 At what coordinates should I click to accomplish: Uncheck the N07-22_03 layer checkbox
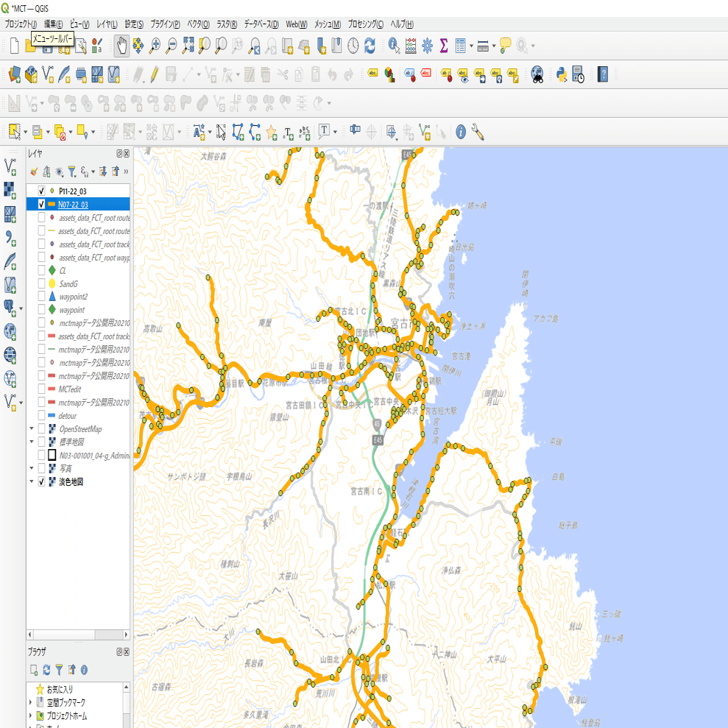click(41, 204)
